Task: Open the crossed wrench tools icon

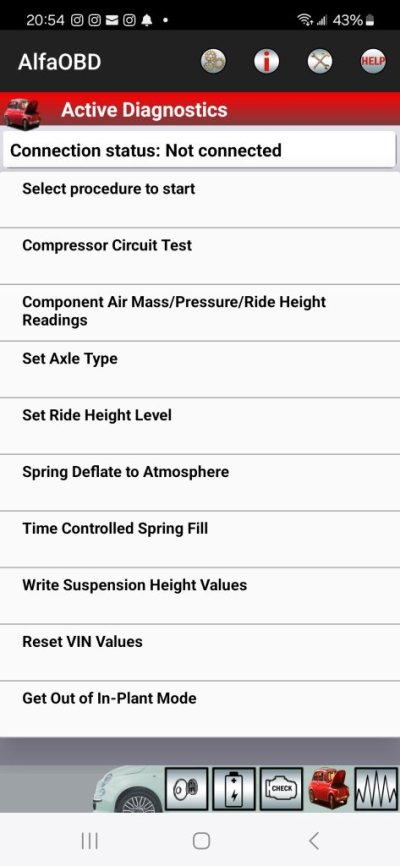Action: 320,61
